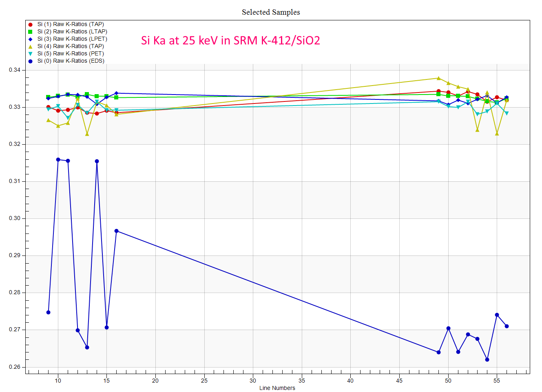
Task: Select the highest yellow triangle data point near line 49
Action: pos(438,78)
